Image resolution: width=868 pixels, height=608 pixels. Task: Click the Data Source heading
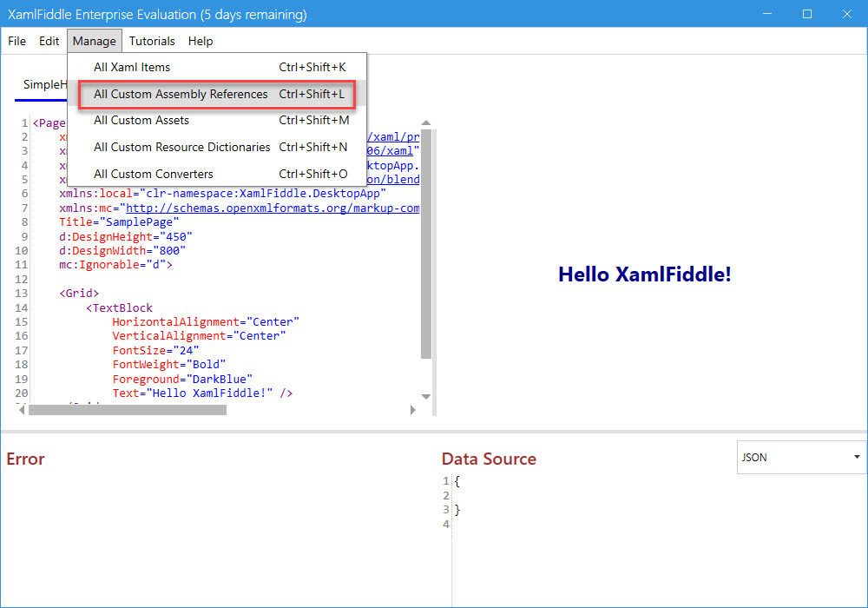click(x=489, y=459)
